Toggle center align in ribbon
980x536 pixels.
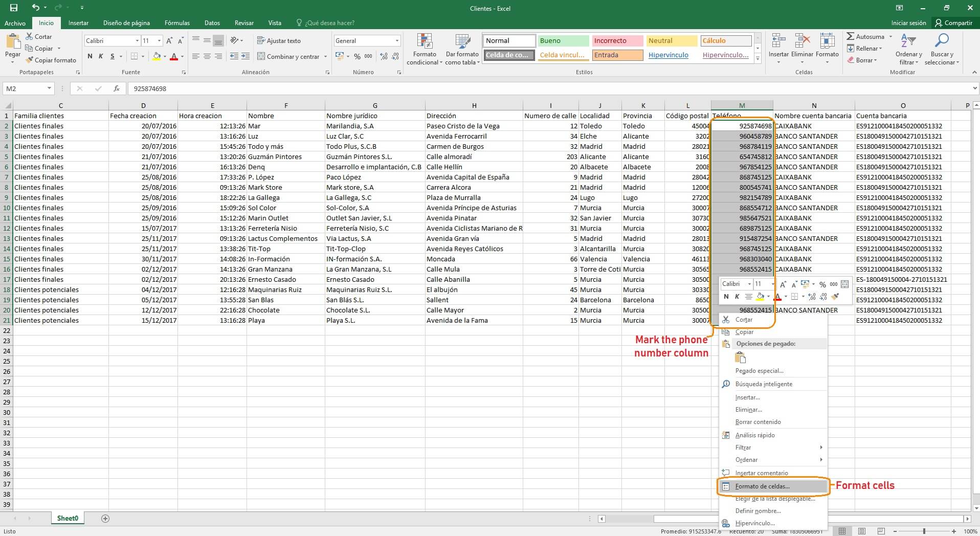pyautogui.click(x=207, y=56)
